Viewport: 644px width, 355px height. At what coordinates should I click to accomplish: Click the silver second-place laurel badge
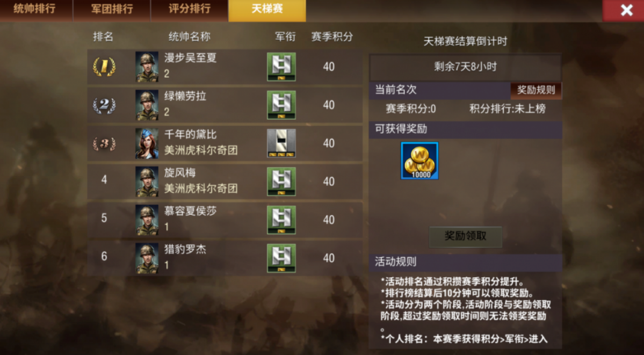(x=104, y=105)
